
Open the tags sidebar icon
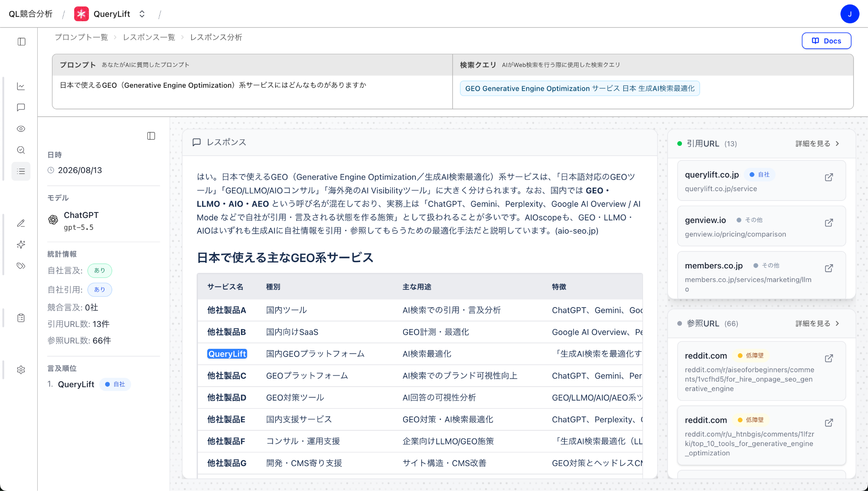point(21,266)
